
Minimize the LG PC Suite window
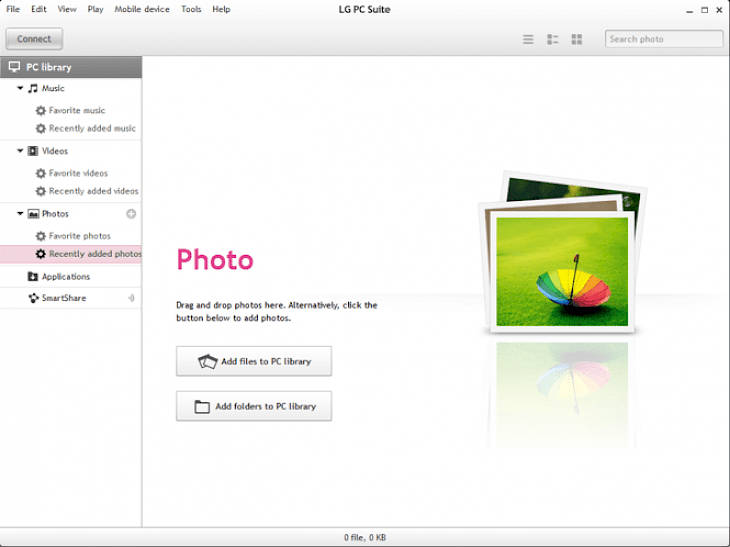point(689,10)
